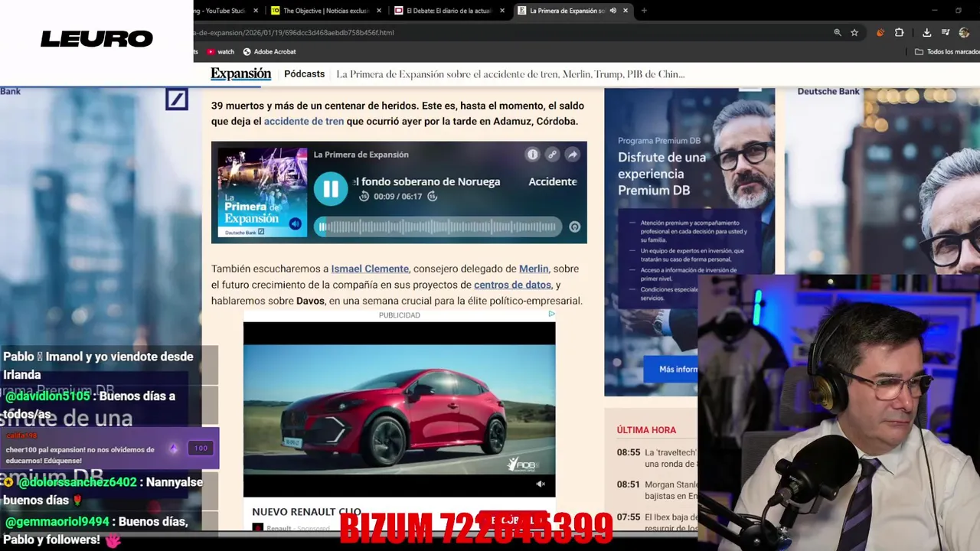Open the podcast platform icon beside waveform

tap(574, 227)
